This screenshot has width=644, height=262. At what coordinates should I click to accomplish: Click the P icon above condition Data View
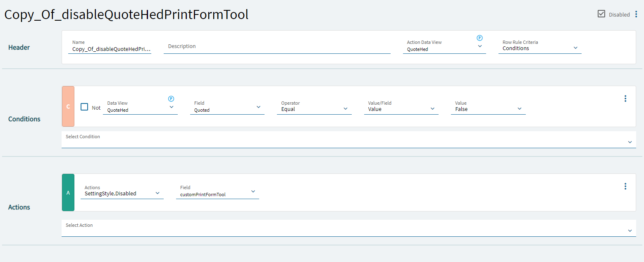(x=171, y=99)
